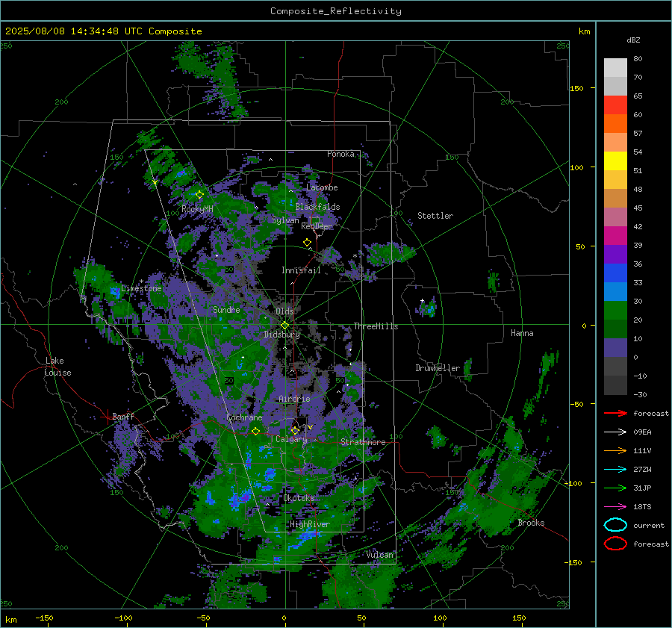The width and height of the screenshot is (672, 628).
Task: Click the green 31JP arrow icon
Action: pos(615,488)
